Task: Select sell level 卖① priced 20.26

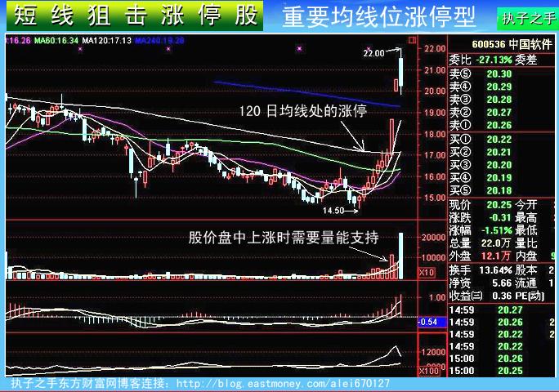Action: point(481,125)
